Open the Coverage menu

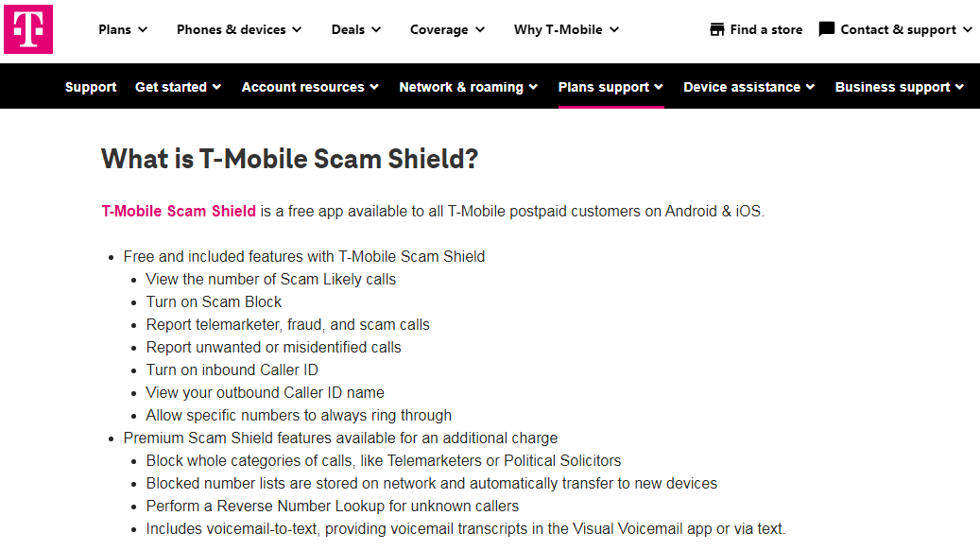(x=446, y=29)
